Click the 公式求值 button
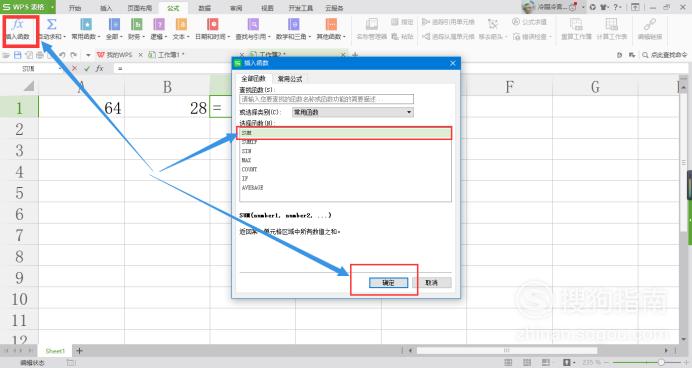Screen dimensions: 692x368 point(530,22)
